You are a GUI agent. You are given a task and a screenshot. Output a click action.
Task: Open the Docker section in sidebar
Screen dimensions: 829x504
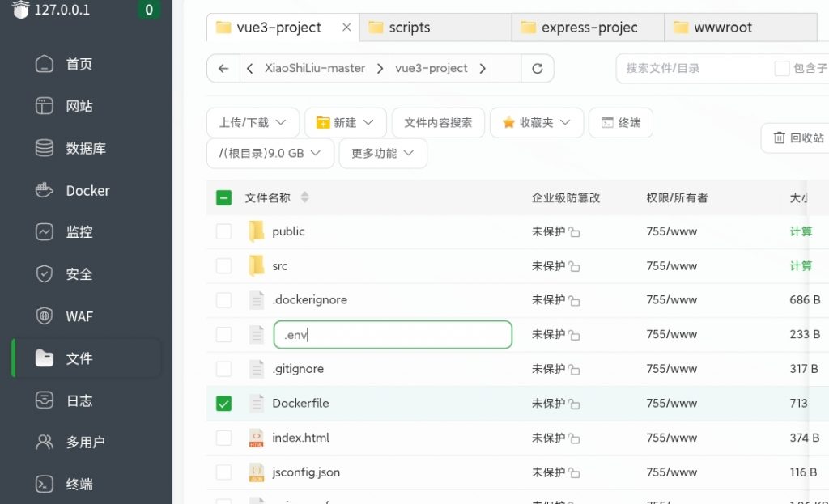[x=87, y=191]
